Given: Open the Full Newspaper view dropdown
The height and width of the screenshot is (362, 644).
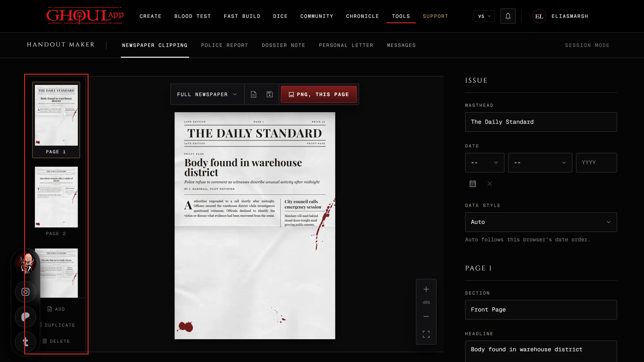Looking at the screenshot, I should click(x=207, y=94).
